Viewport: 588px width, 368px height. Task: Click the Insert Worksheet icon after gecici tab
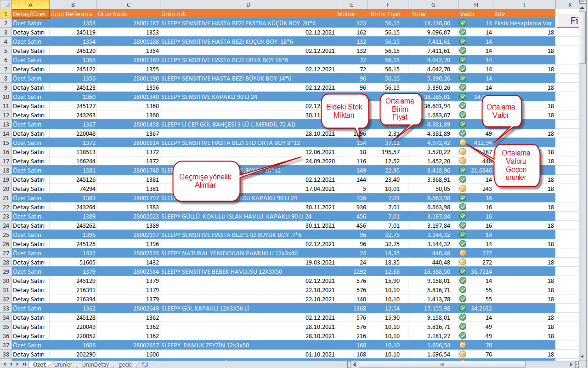145,364
